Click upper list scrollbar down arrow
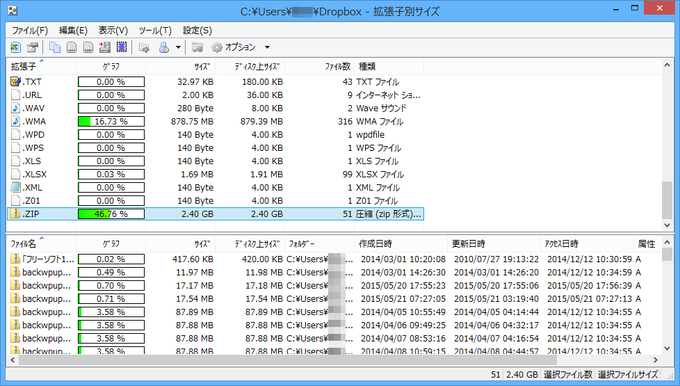This screenshot has height=386, width=680. (x=667, y=225)
